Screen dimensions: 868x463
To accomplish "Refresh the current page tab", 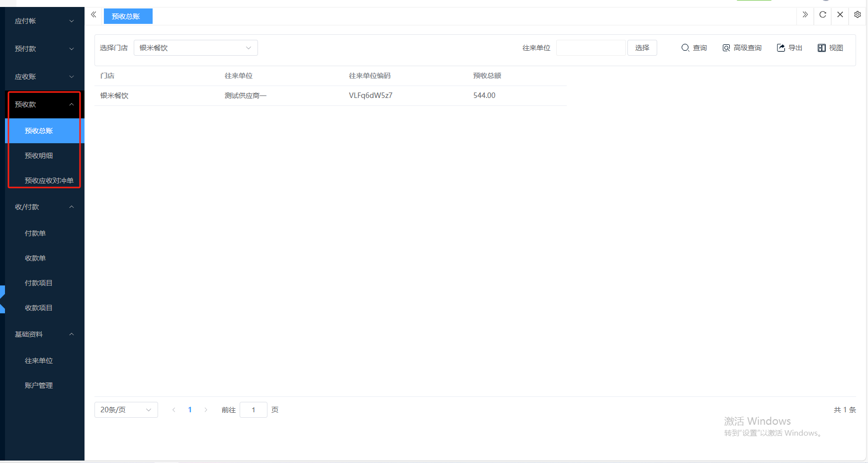I will [x=823, y=15].
